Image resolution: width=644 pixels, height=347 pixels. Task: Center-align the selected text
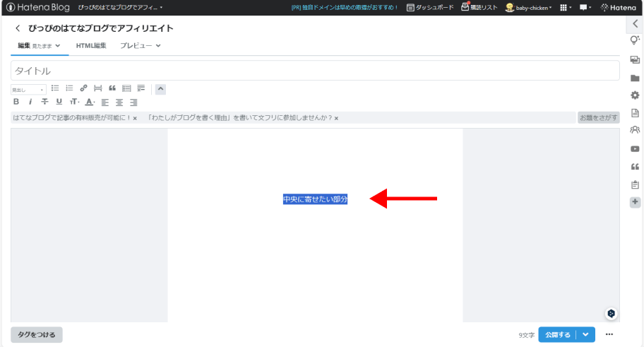[119, 102]
